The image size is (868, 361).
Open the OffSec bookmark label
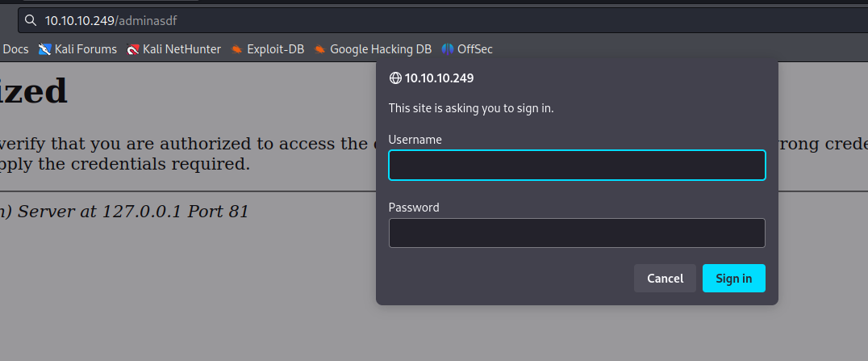(474, 49)
